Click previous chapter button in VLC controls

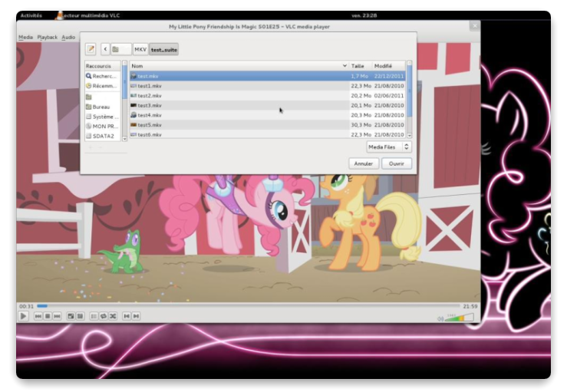(38, 316)
